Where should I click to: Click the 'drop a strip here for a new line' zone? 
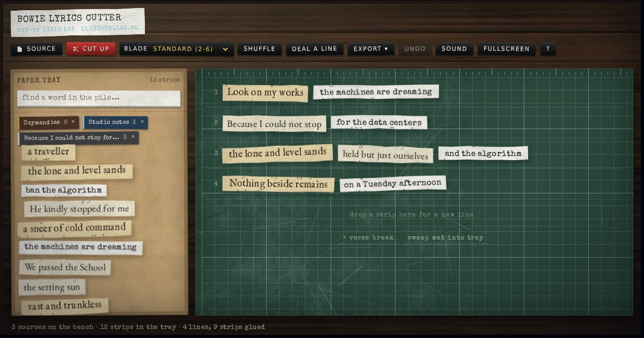412,215
